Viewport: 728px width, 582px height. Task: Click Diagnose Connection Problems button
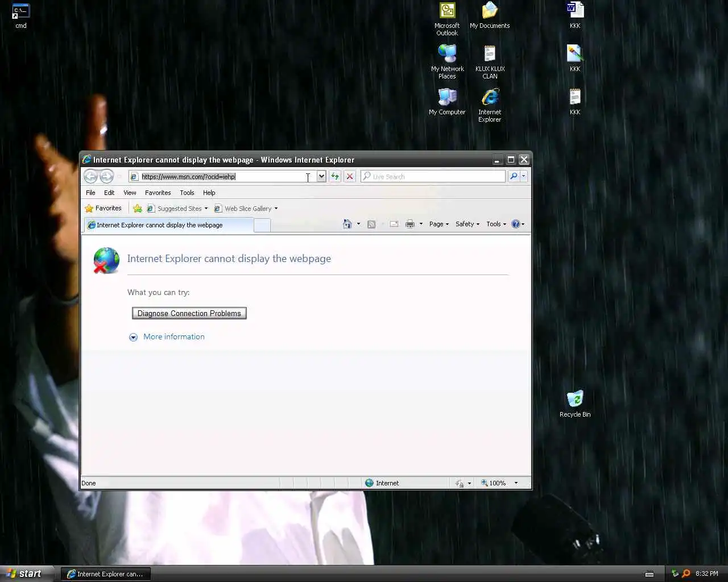coord(189,313)
